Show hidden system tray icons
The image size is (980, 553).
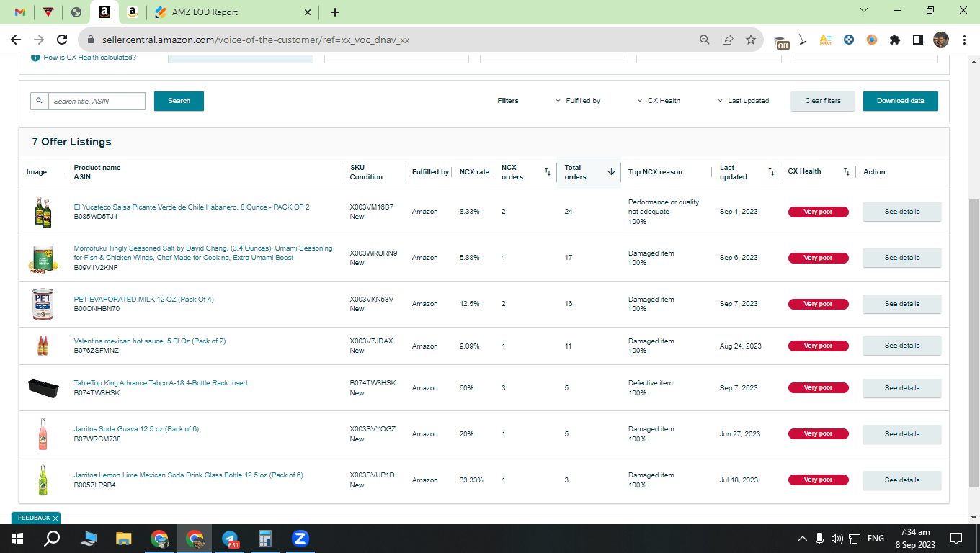pyautogui.click(x=803, y=539)
